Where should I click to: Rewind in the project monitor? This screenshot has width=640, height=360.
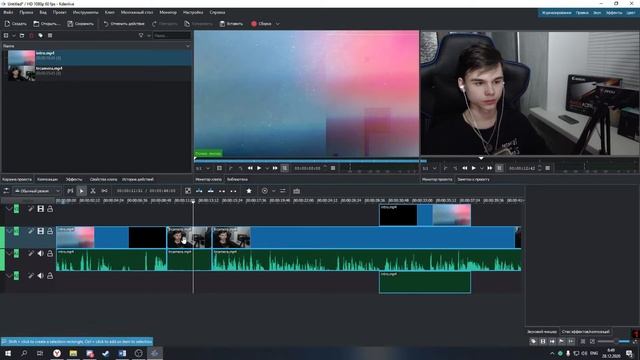pyautogui.click(x=464, y=168)
